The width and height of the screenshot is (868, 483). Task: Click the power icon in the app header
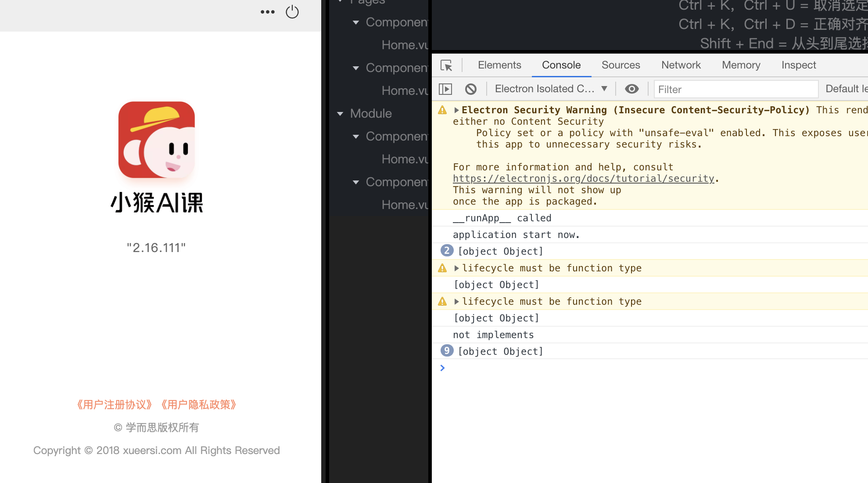tap(292, 12)
